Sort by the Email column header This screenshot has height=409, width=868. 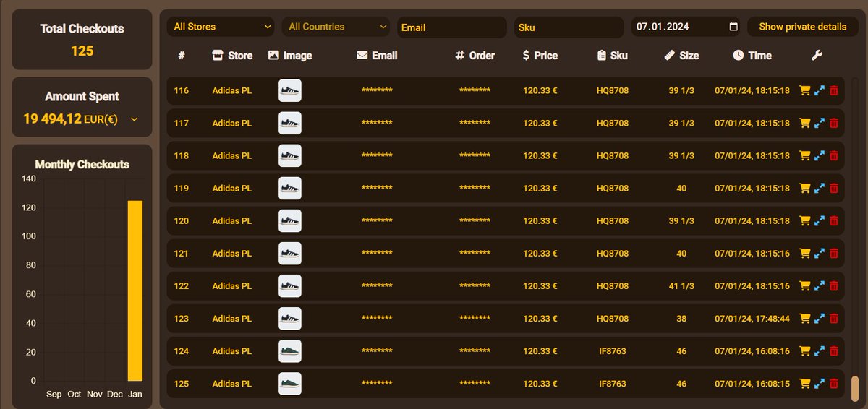click(x=377, y=55)
